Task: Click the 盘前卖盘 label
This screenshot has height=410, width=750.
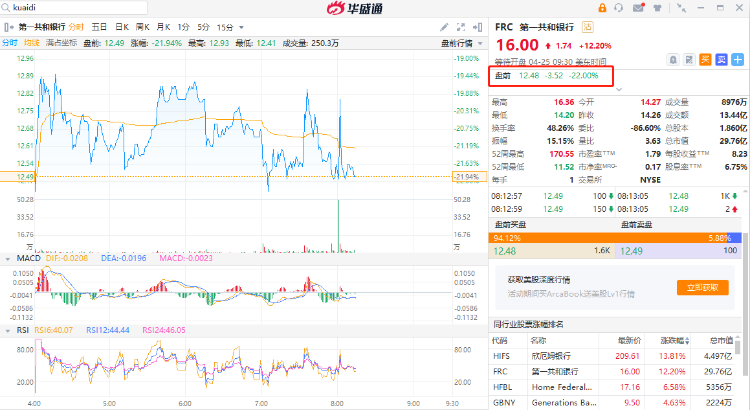Action: (637, 225)
